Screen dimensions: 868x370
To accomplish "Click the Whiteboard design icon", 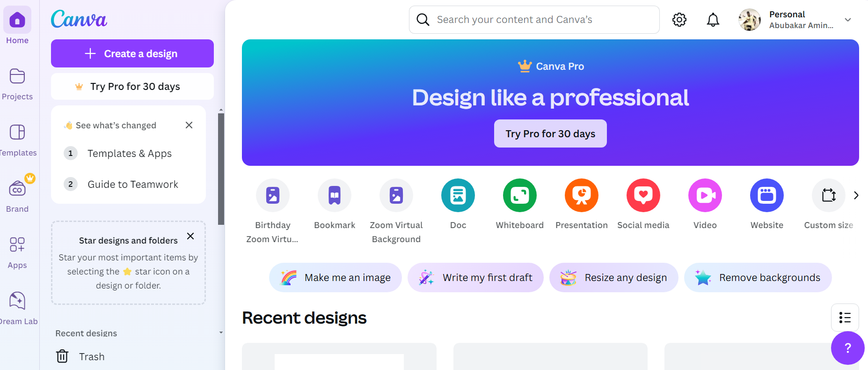I will (519, 195).
